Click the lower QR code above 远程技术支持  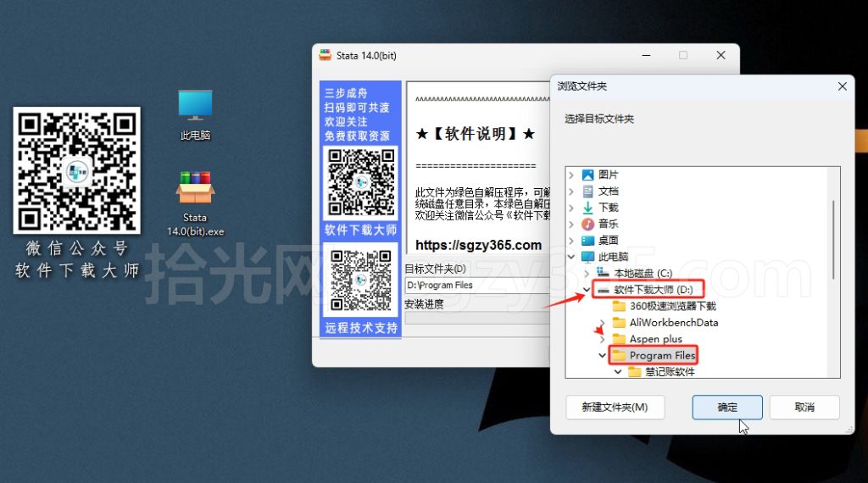click(x=361, y=280)
